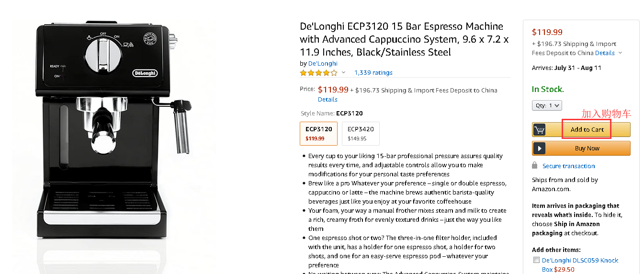Click the shopping cart icon on Add to Cart
This screenshot has width=644, height=274.
tap(539, 130)
